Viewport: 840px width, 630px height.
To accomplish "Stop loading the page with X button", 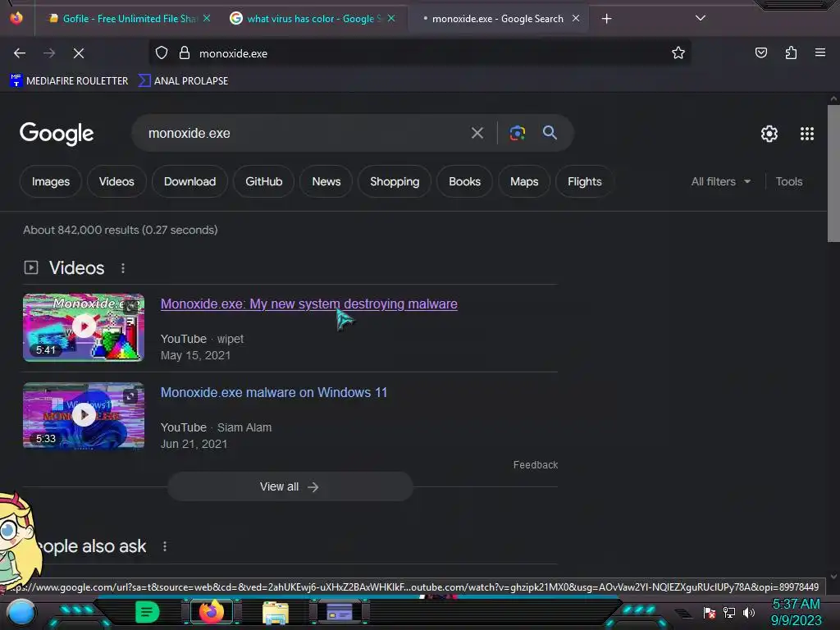I will click(78, 53).
